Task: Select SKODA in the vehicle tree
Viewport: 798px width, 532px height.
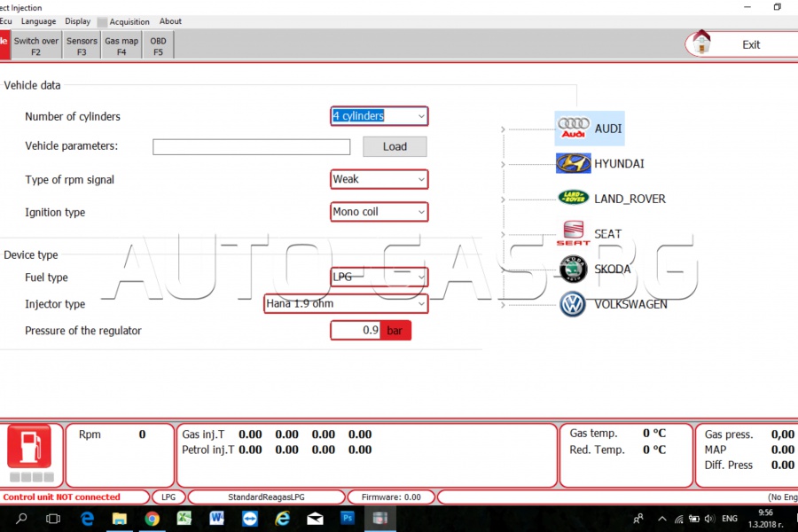Action: coord(612,269)
